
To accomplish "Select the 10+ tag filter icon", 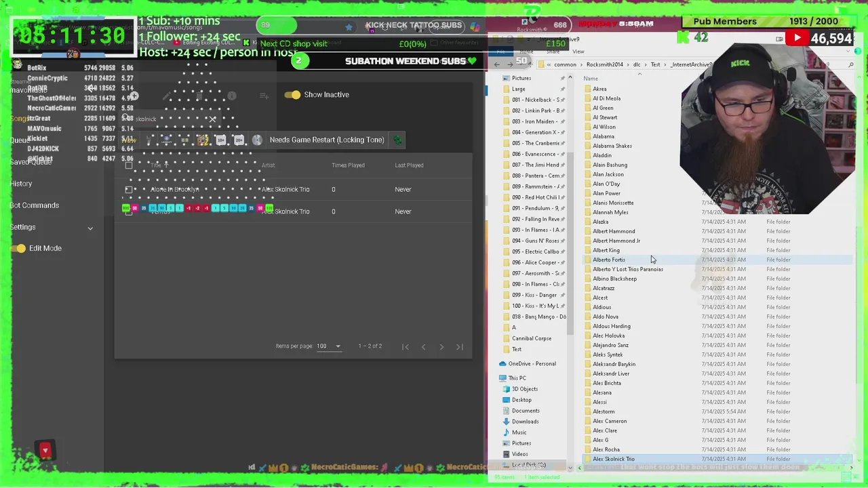I will 221,140.
